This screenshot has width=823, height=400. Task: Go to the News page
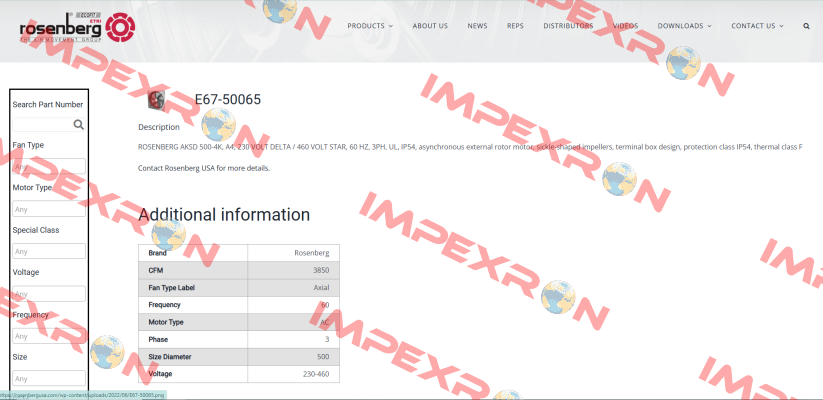point(477,26)
